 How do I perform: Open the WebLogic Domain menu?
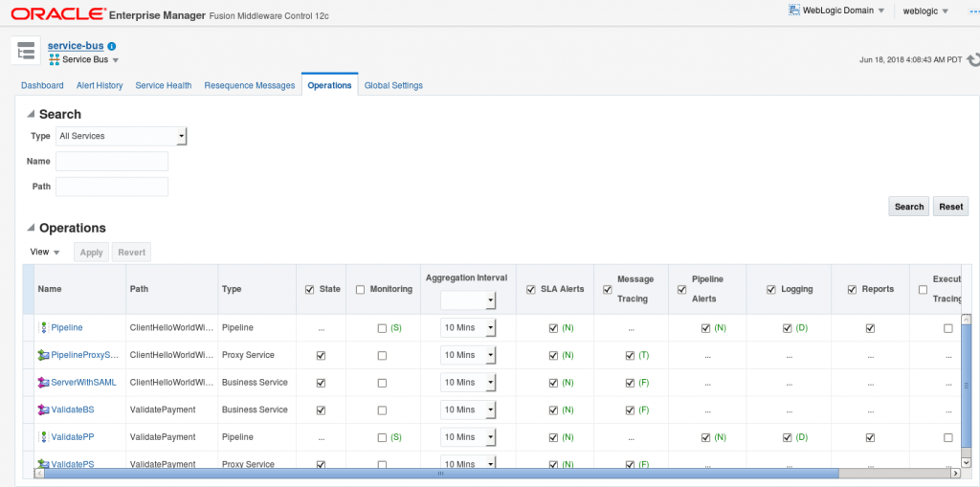click(x=844, y=11)
